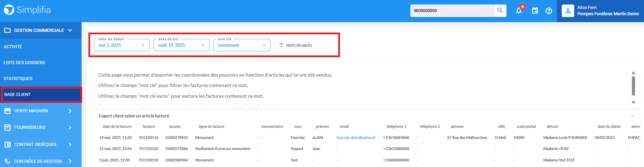
Task: Expand the Fournisseurs menu
Action: tap(70, 128)
